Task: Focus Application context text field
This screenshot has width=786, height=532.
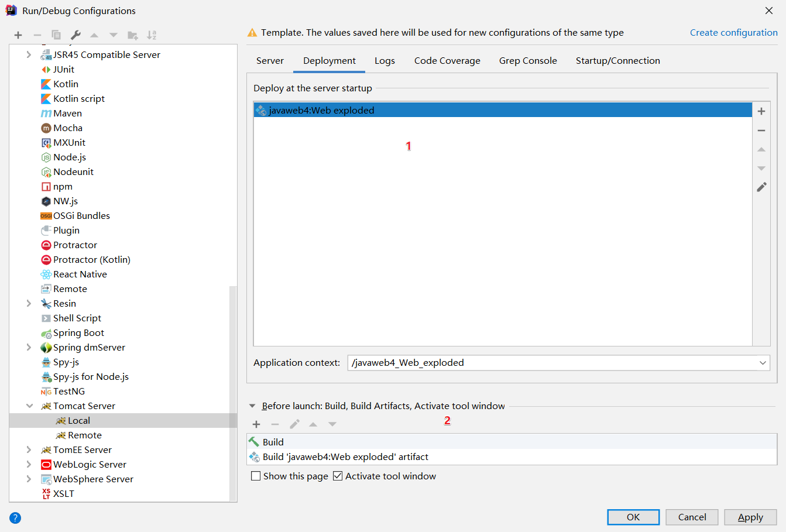Action: (552, 363)
